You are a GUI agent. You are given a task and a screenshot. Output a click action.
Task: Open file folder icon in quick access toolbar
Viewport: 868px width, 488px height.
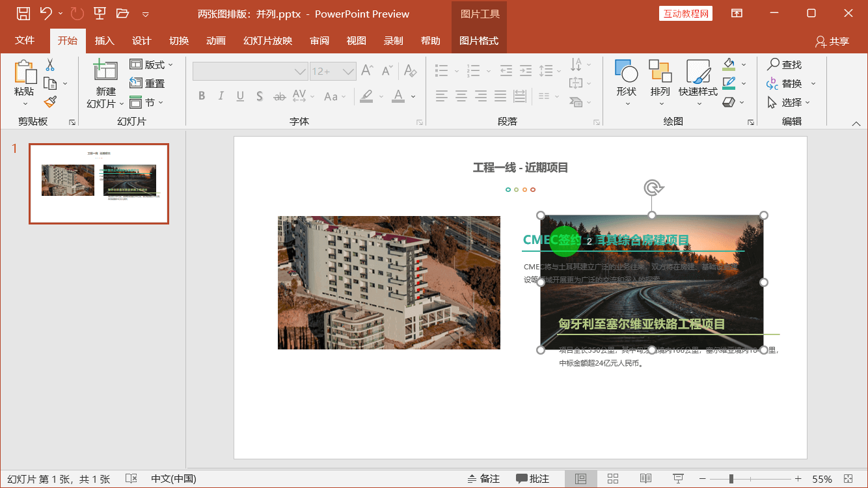tap(122, 14)
